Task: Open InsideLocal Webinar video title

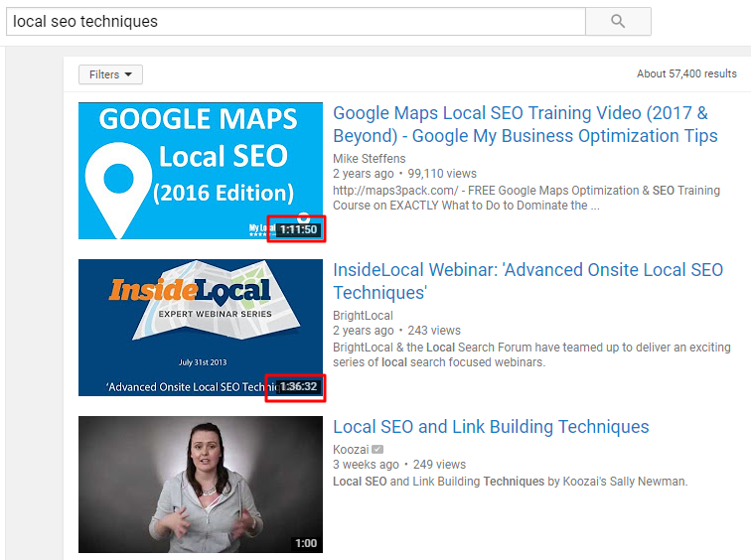Action: (527, 281)
